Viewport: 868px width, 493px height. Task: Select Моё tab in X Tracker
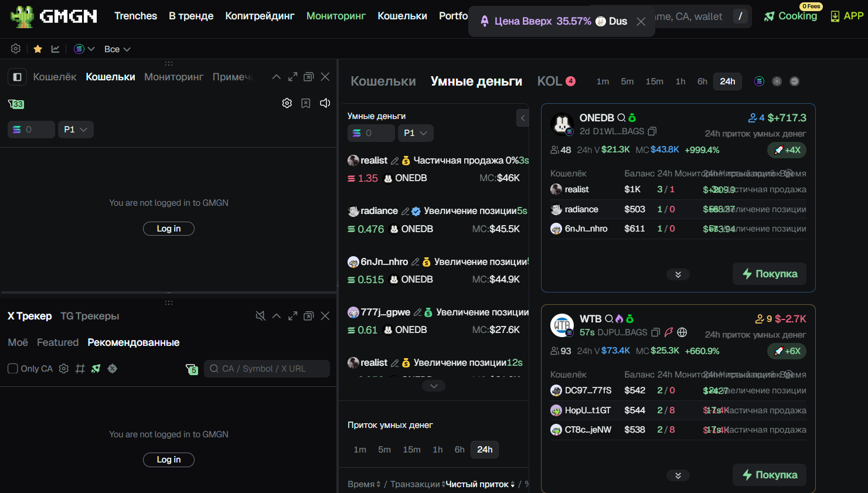click(x=18, y=342)
